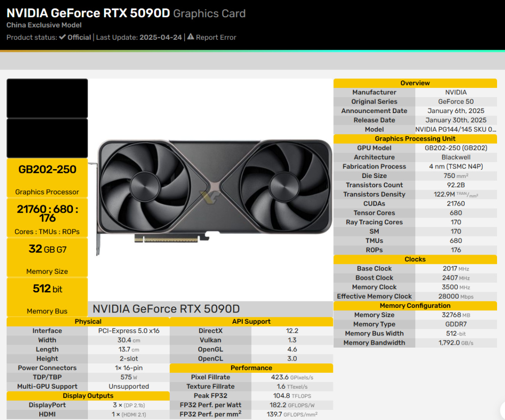Image resolution: width=505 pixels, height=420 pixels.
Task: Click the Official status checkmark icon
Action: click(63, 37)
